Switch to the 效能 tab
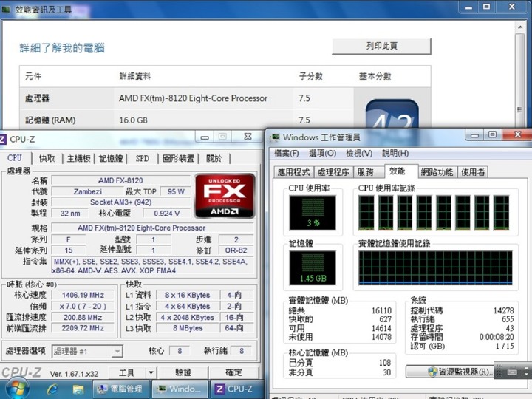Image resolution: width=532 pixels, height=399 pixels. (x=401, y=171)
